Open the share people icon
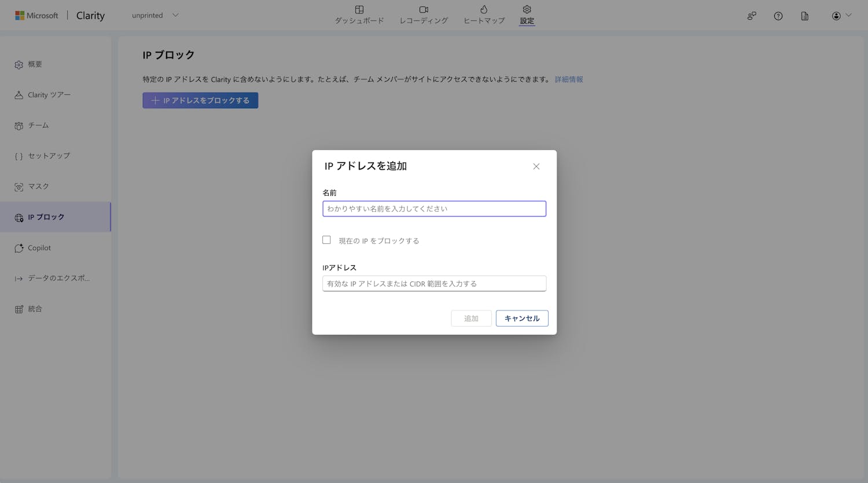The image size is (868, 483). 752,16
